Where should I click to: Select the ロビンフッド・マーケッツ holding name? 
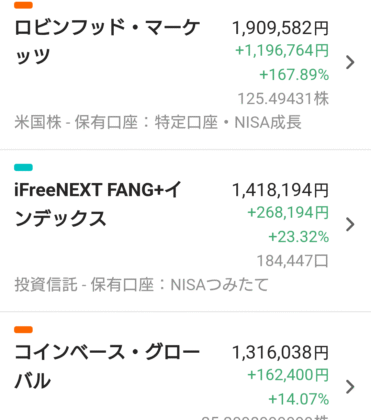pos(107,42)
